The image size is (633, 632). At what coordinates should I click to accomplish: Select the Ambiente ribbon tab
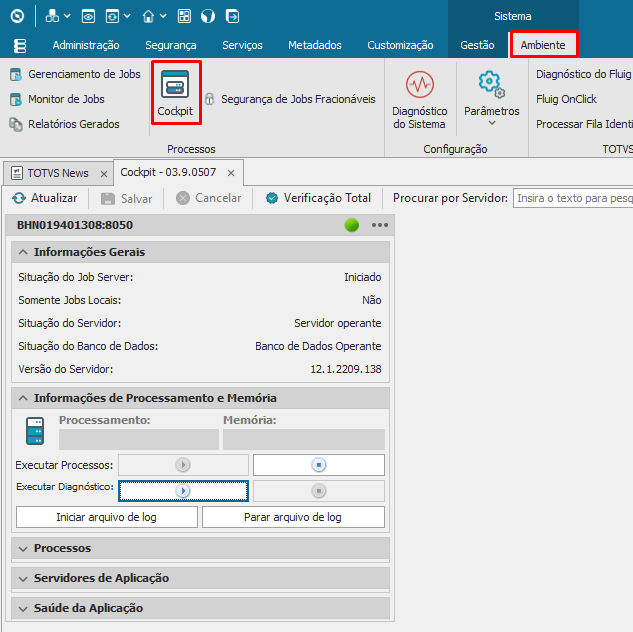(x=543, y=45)
